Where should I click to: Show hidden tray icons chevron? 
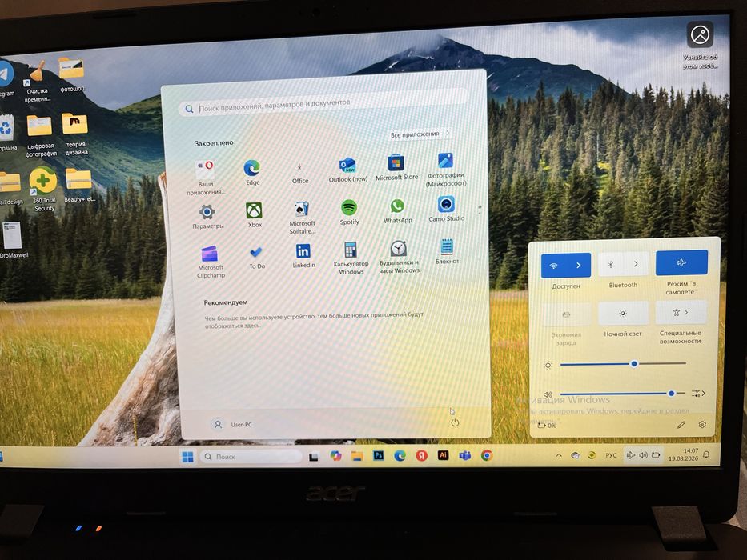coord(559,455)
